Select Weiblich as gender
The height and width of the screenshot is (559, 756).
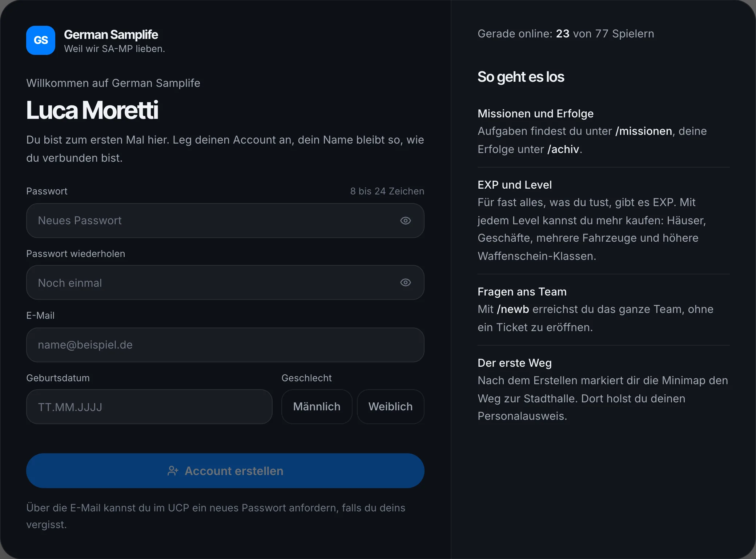pos(391,407)
